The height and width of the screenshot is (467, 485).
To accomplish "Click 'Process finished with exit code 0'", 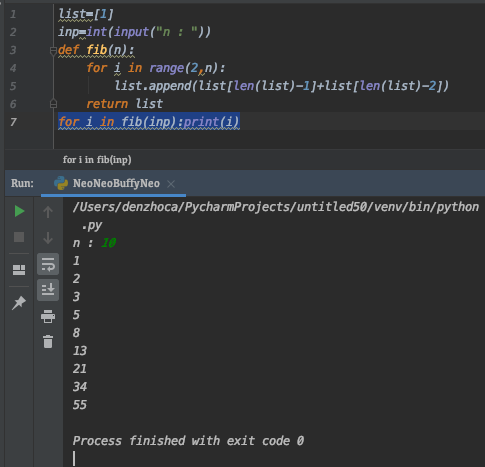I will pyautogui.click(x=188, y=441).
